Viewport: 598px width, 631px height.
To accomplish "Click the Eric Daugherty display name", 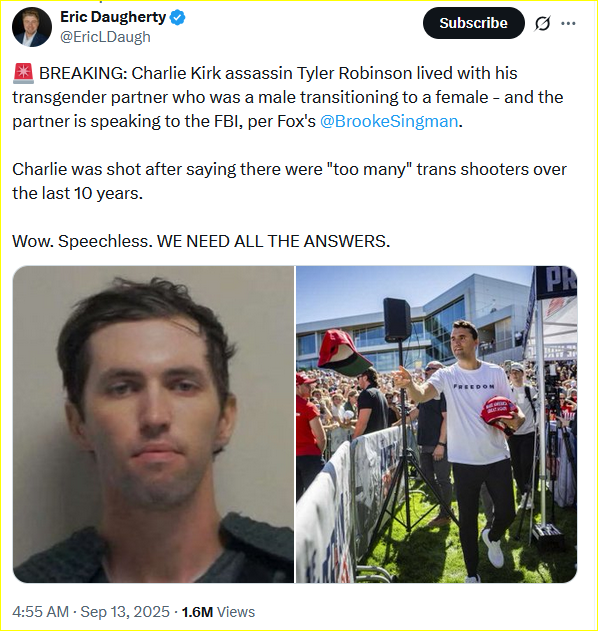I will pos(113,17).
